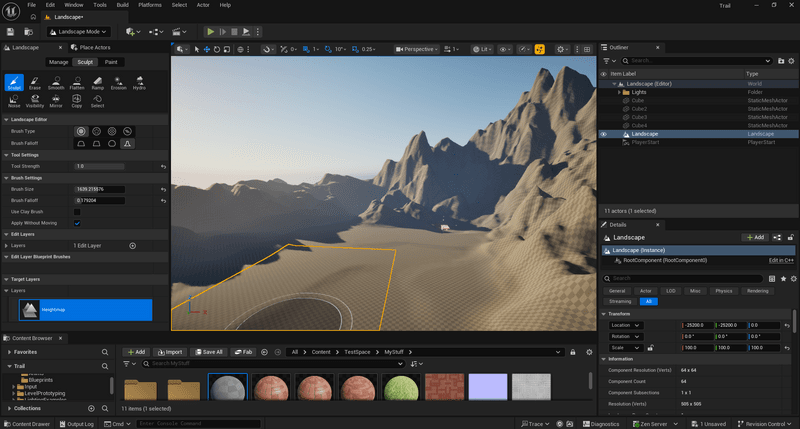Select the Flatten landscape tool
The width and height of the screenshot is (800, 429).
click(x=77, y=83)
